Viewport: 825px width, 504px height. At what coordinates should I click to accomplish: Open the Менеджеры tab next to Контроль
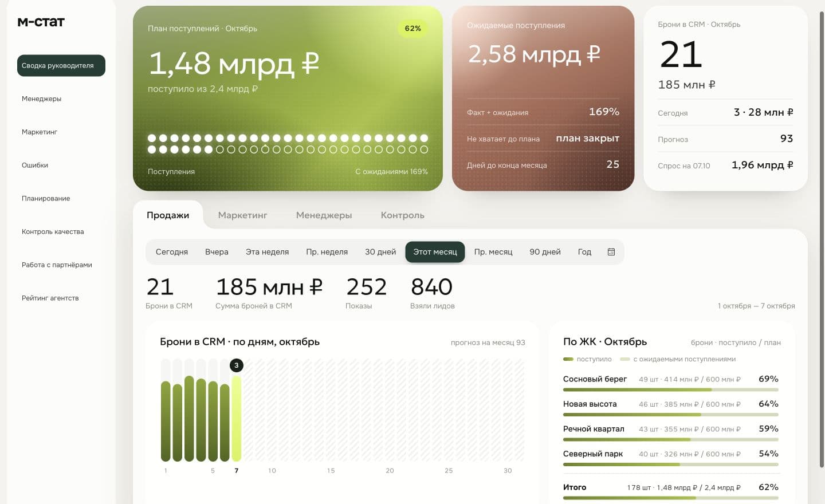point(324,215)
